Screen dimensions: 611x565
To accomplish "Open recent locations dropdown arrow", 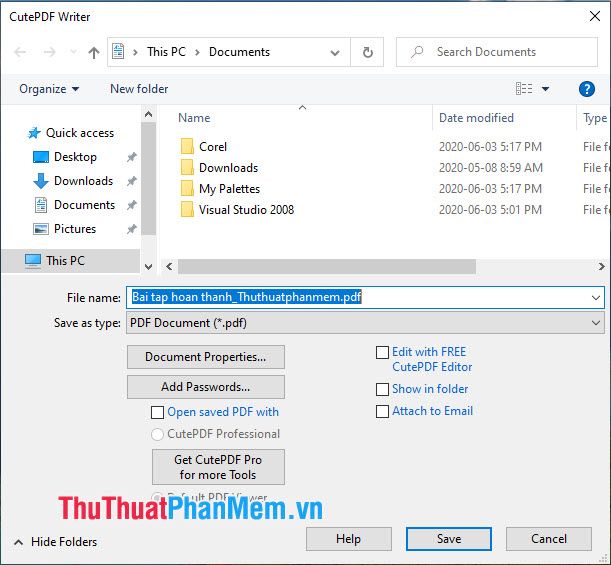I will 73,52.
